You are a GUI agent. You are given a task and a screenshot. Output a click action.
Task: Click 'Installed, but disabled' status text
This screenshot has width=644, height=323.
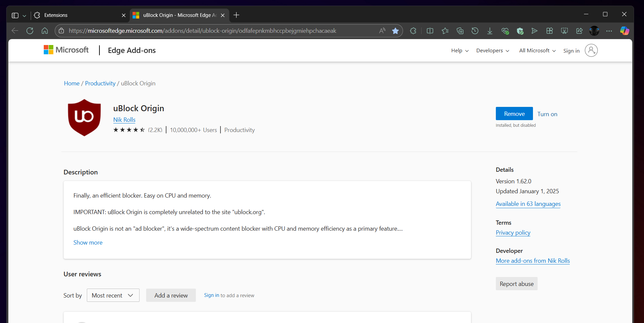pos(516,125)
